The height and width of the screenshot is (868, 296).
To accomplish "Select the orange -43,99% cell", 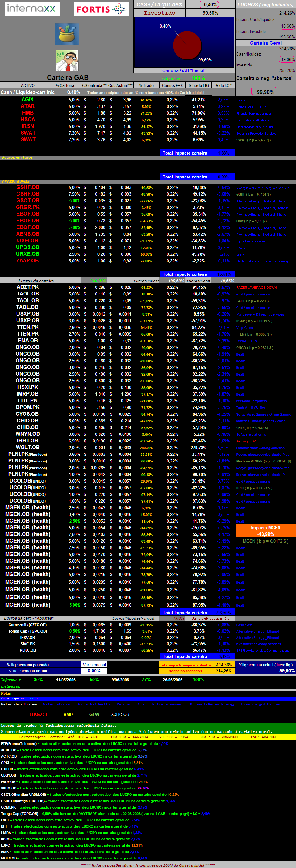I will (x=265, y=534).
